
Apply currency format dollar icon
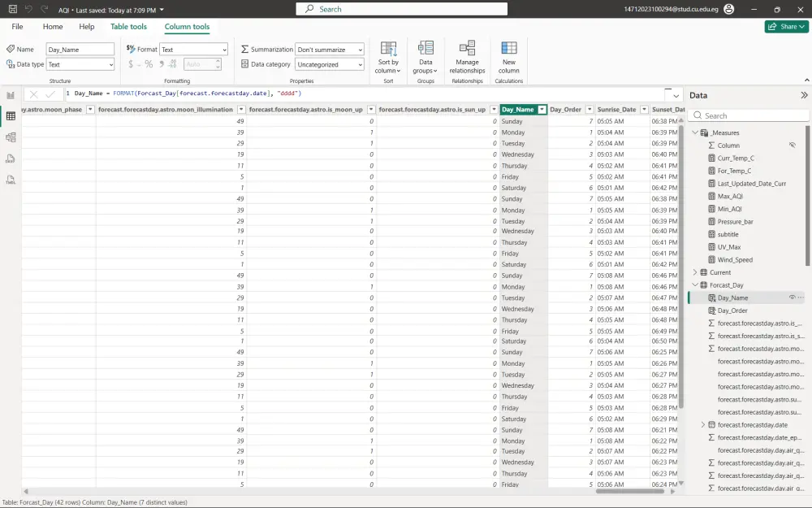[x=131, y=64]
